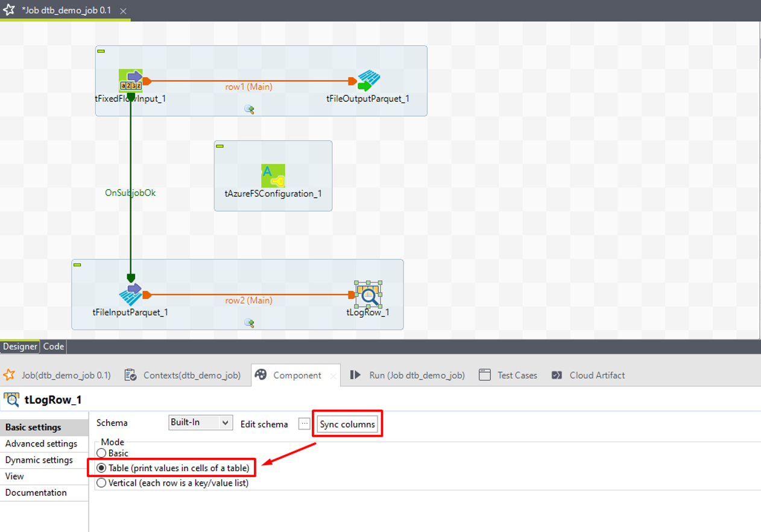
Task: Click the Job star icon in bottom tabs
Action: point(9,375)
